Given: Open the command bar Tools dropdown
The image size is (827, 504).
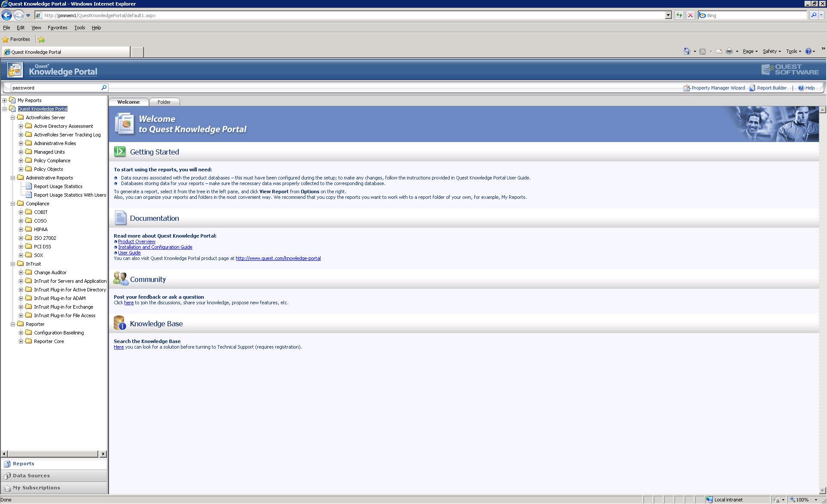Looking at the screenshot, I should click(793, 51).
